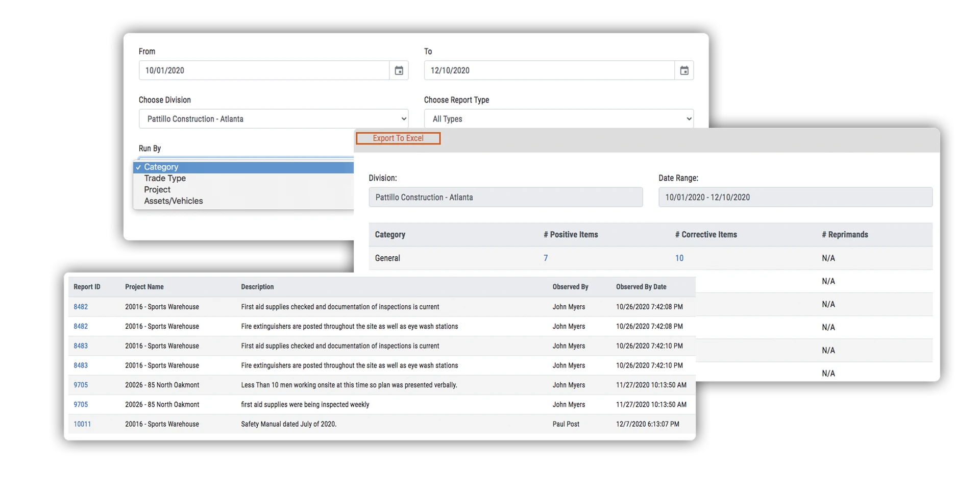
Task: Open the 10 corrective items link for General
Action: coord(679,258)
